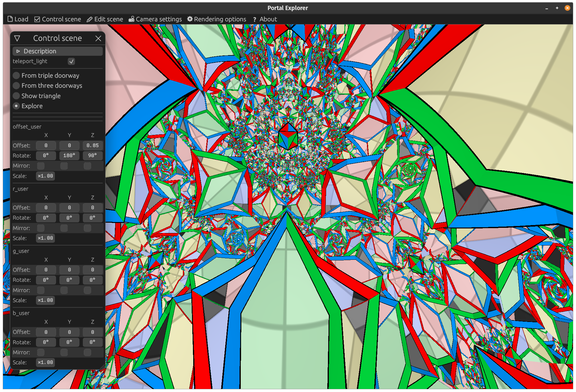Maximize the Portal Explorer window
Image resolution: width=576 pixels, height=392 pixels.
pos(557,8)
